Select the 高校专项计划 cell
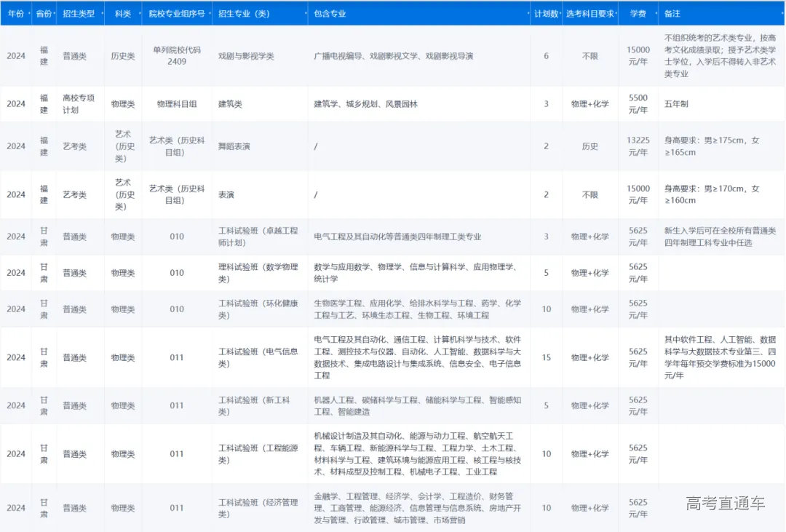The height and width of the screenshot is (532, 786). [79, 103]
